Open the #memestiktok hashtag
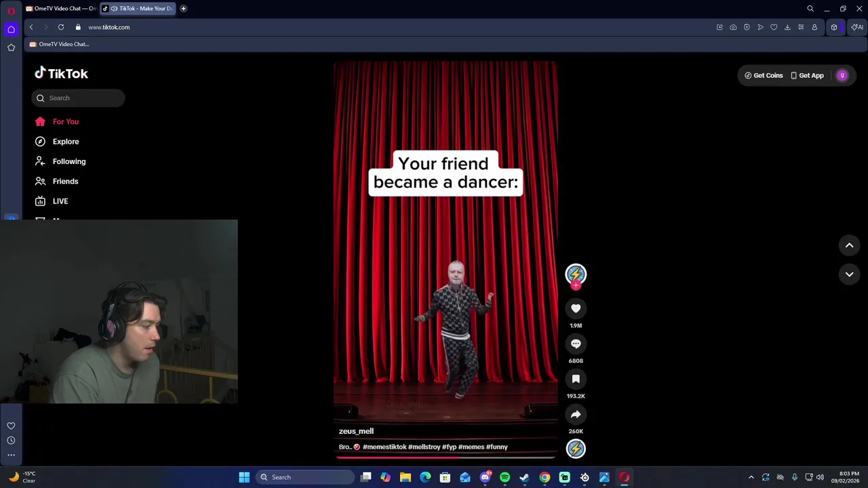Viewport: 868px width, 488px height. coord(384,447)
